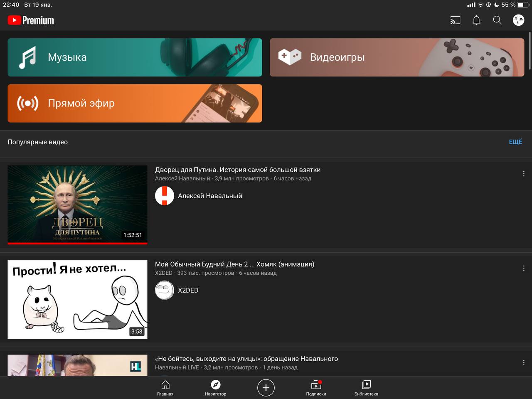
Task: Select the Популярные видео section header
Action: (38, 142)
